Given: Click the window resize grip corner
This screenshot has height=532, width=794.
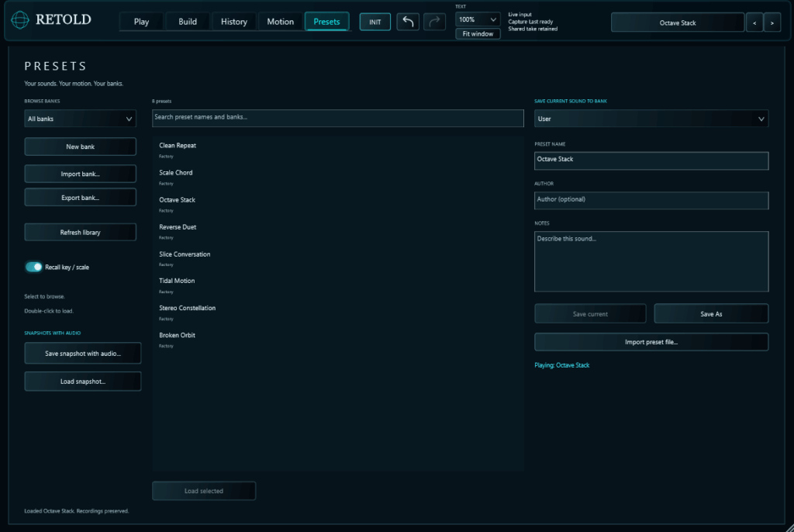Looking at the screenshot, I should click(789, 527).
